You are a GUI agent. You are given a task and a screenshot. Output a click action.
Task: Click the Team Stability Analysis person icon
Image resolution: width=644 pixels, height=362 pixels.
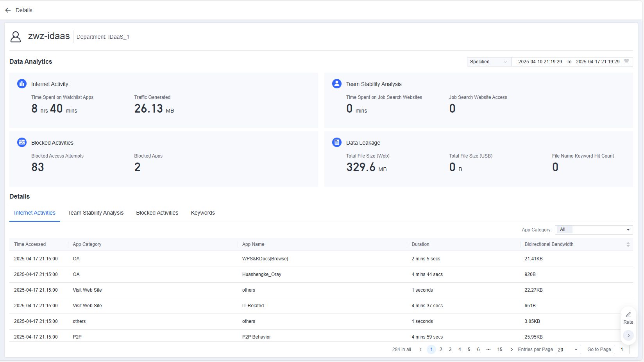337,84
